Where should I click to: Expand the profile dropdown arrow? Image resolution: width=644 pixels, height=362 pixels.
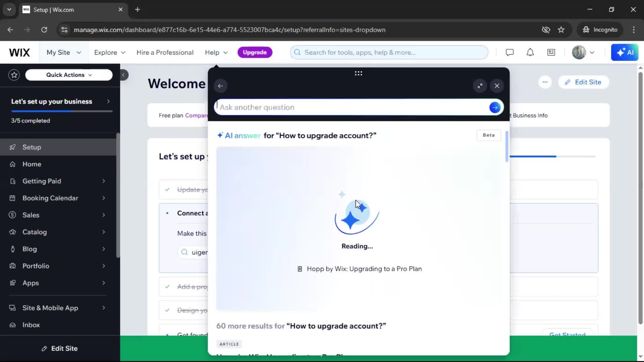point(592,53)
